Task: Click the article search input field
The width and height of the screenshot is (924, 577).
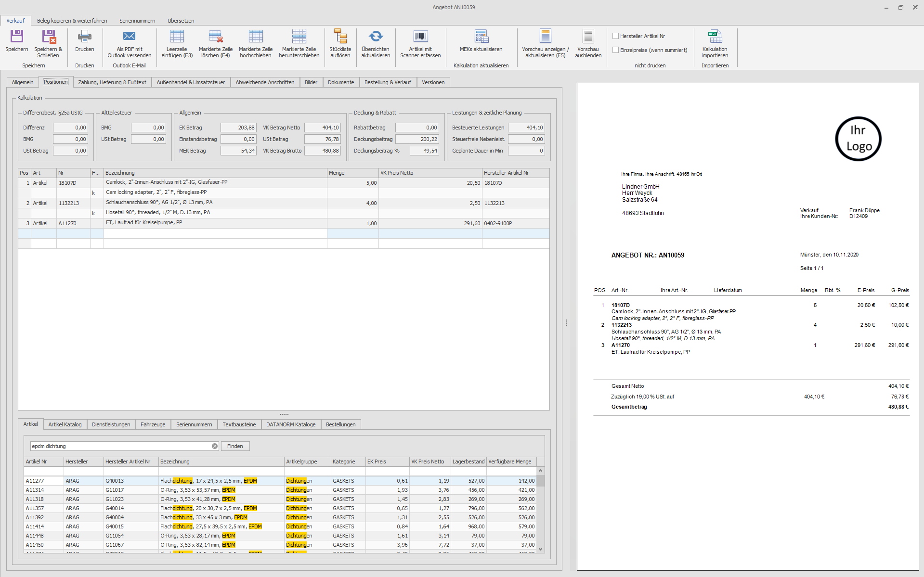Action: (x=120, y=446)
